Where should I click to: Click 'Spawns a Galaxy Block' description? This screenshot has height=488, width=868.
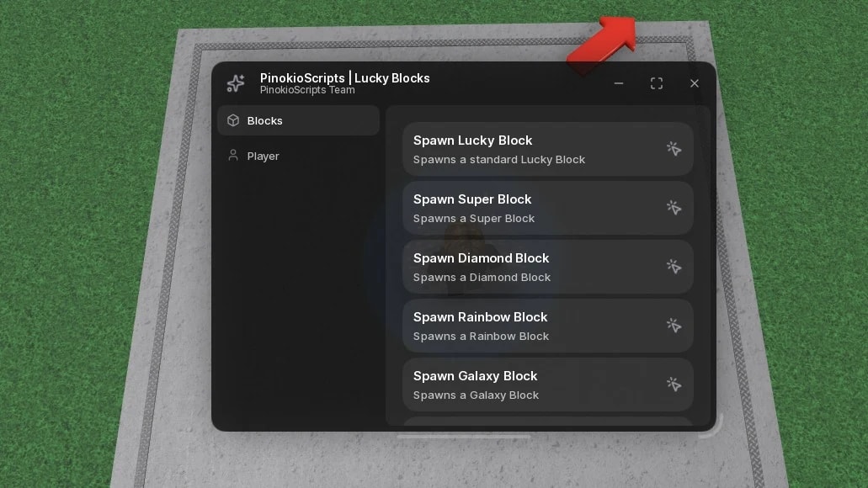point(476,395)
